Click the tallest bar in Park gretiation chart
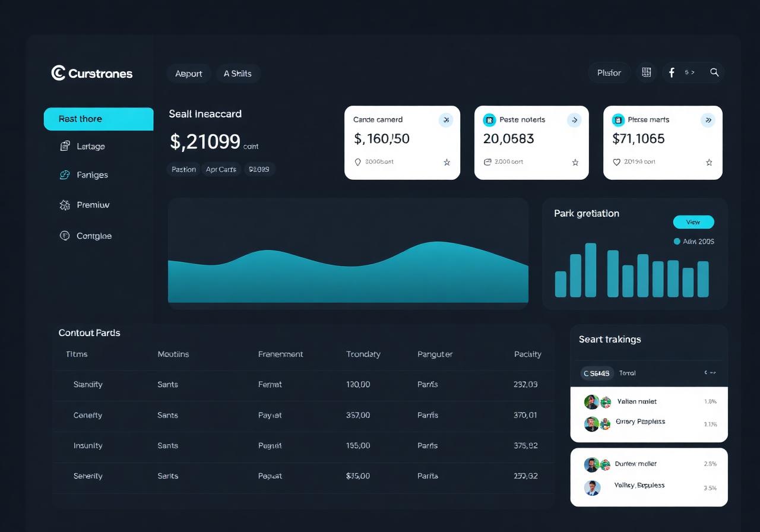Viewport: 760px width, 532px height. [x=591, y=270]
